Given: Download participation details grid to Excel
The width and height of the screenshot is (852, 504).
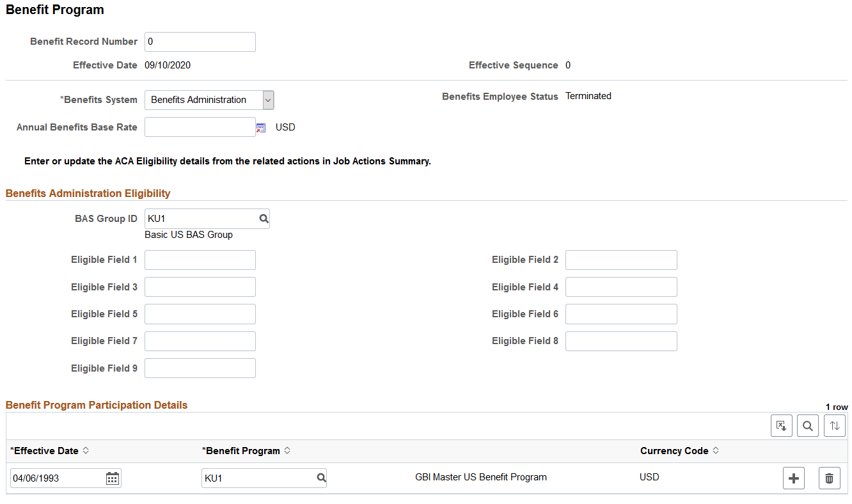Looking at the screenshot, I should tap(782, 425).
